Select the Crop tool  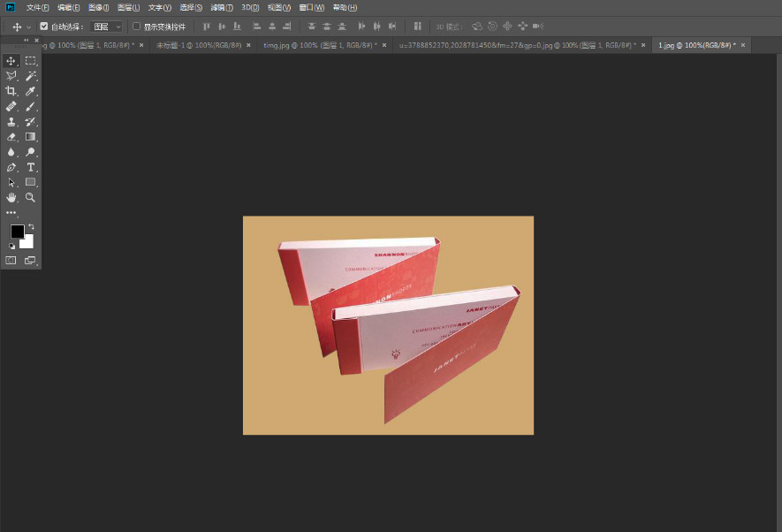point(11,91)
